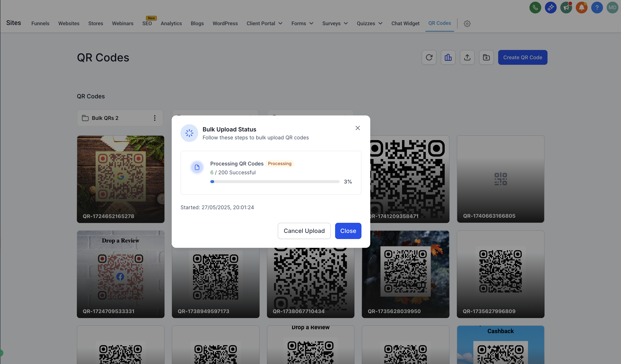Open the settings gear icon in the nav

[467, 24]
